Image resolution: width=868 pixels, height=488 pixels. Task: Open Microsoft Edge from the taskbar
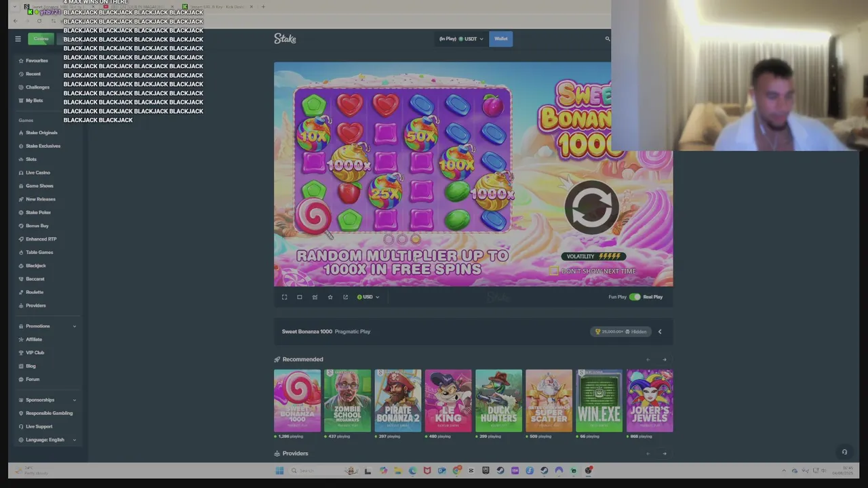(x=412, y=470)
